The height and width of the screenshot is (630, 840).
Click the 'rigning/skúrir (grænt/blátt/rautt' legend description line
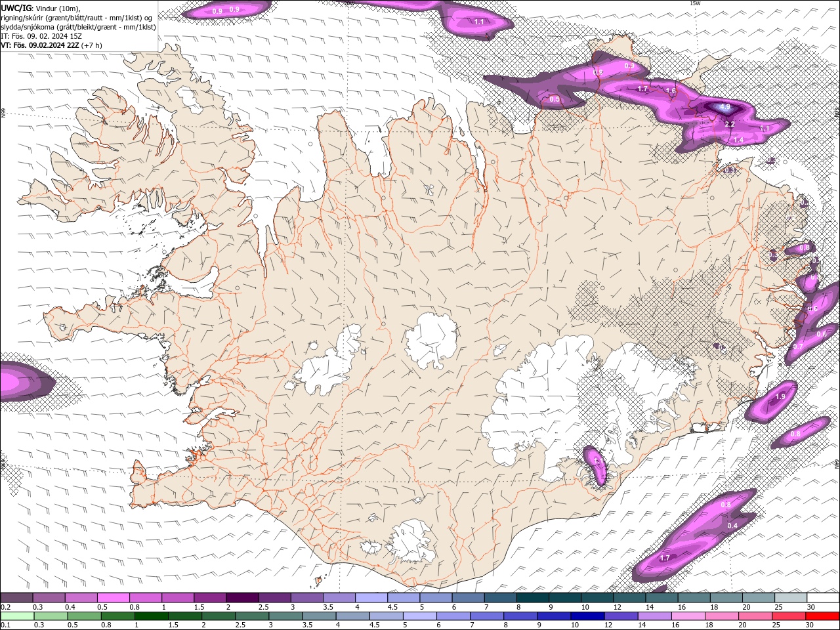coord(77,17)
